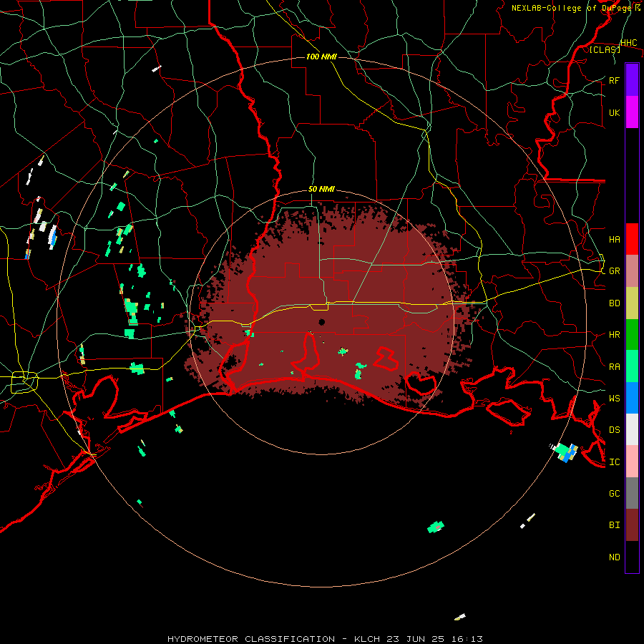The width and height of the screenshot is (644, 644).
Task: Click the UK magenta legend color swatch
Action: 632,112
